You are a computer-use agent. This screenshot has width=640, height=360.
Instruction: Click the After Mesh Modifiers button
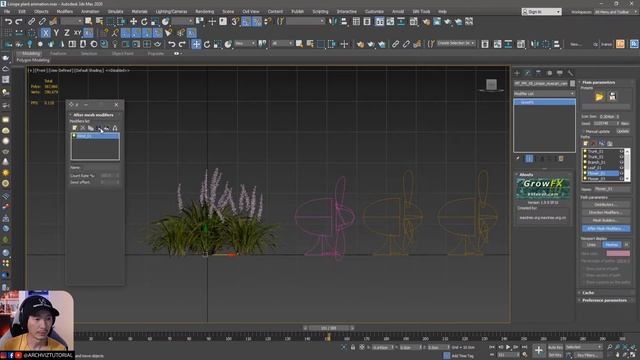pos(605,229)
